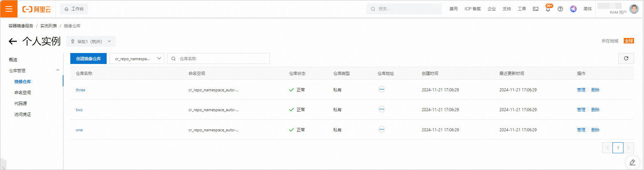Select 命名空间 in the sidebar
The image size is (644, 170).
point(23,92)
